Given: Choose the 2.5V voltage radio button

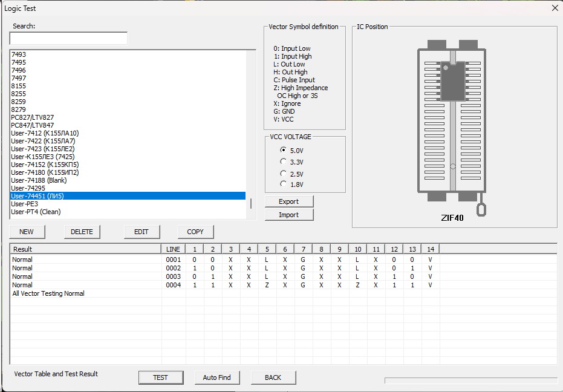Looking at the screenshot, I should coord(283,174).
